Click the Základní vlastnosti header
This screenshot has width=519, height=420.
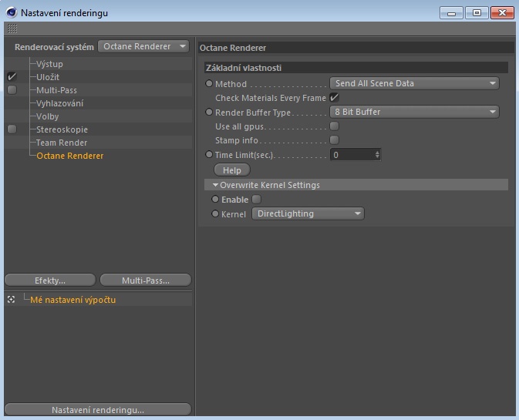click(356, 68)
